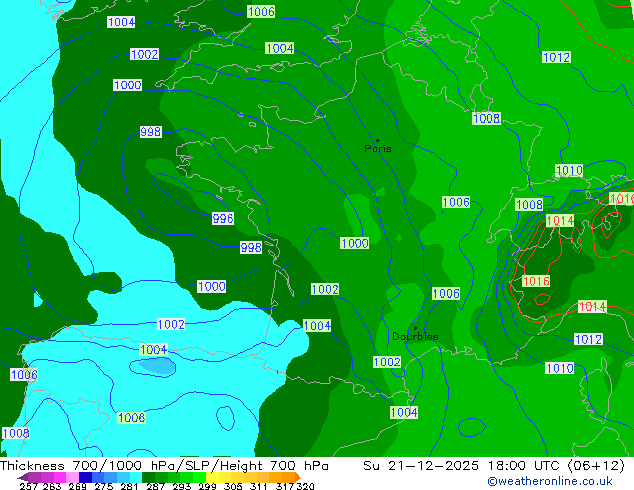The width and height of the screenshot is (634, 490).
Task: Pick the pale pink legend swatch
Action: [71, 477]
